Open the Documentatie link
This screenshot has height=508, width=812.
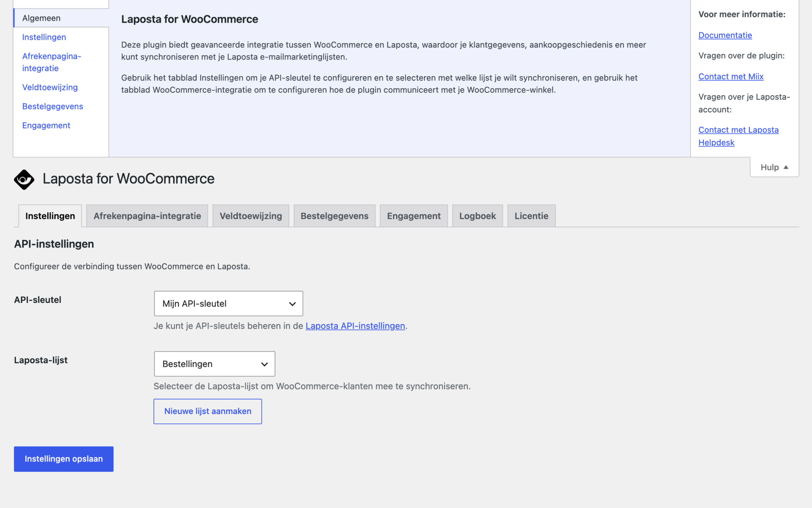[x=725, y=35]
